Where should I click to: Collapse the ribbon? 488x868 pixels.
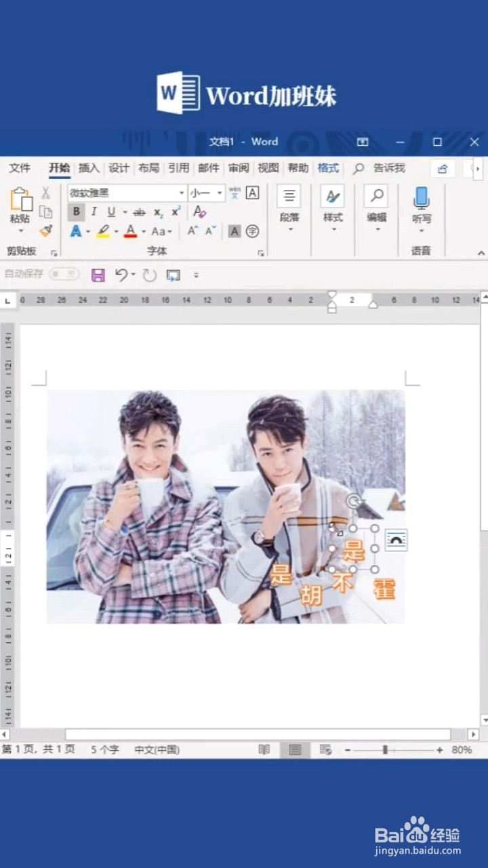click(481, 253)
